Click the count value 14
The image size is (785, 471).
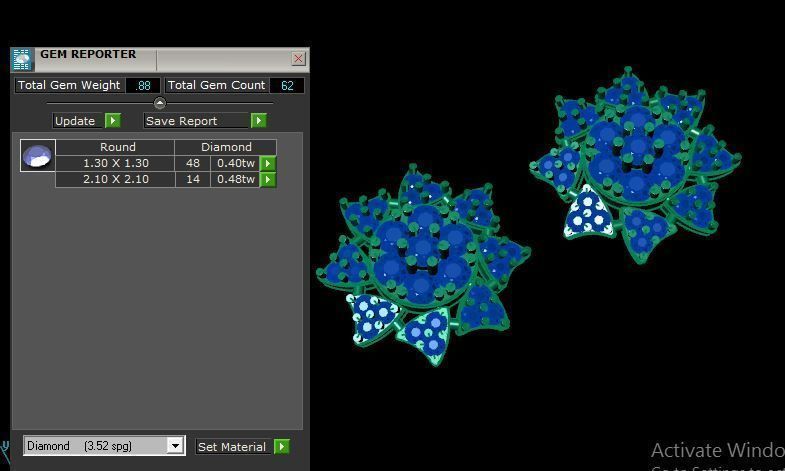tap(193, 179)
